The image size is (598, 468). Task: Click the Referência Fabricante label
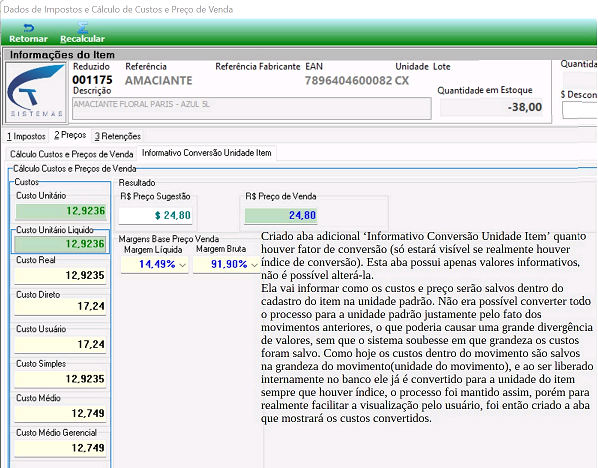click(x=258, y=67)
